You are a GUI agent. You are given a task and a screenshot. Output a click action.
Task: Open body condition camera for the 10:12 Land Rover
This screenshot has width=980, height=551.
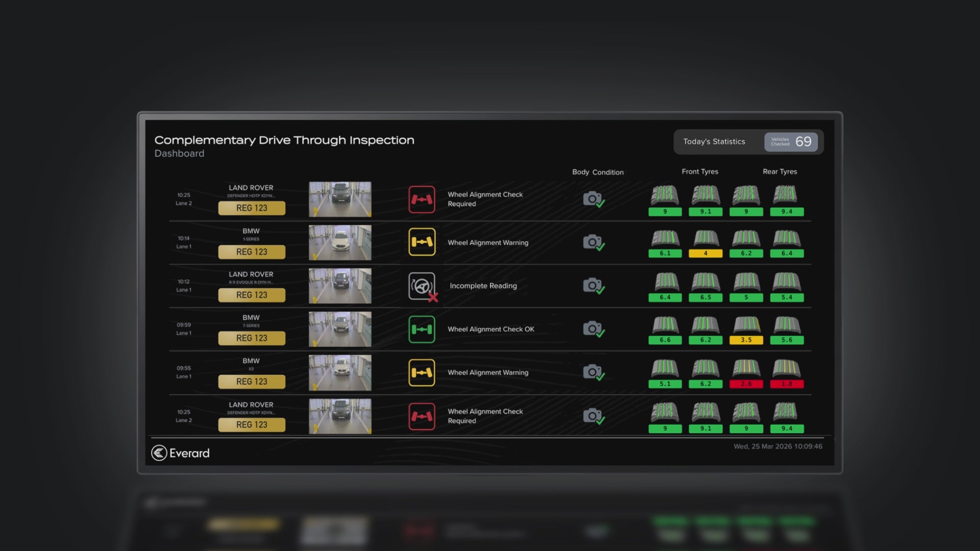pos(594,286)
